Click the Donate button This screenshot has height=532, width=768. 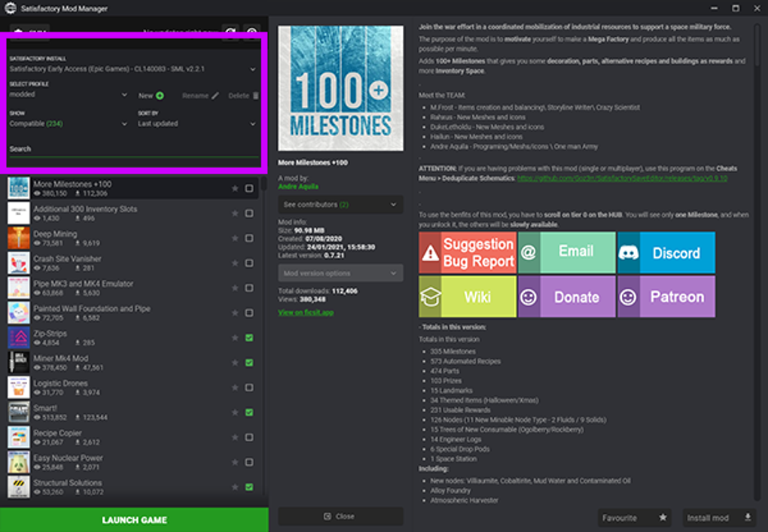(x=567, y=296)
